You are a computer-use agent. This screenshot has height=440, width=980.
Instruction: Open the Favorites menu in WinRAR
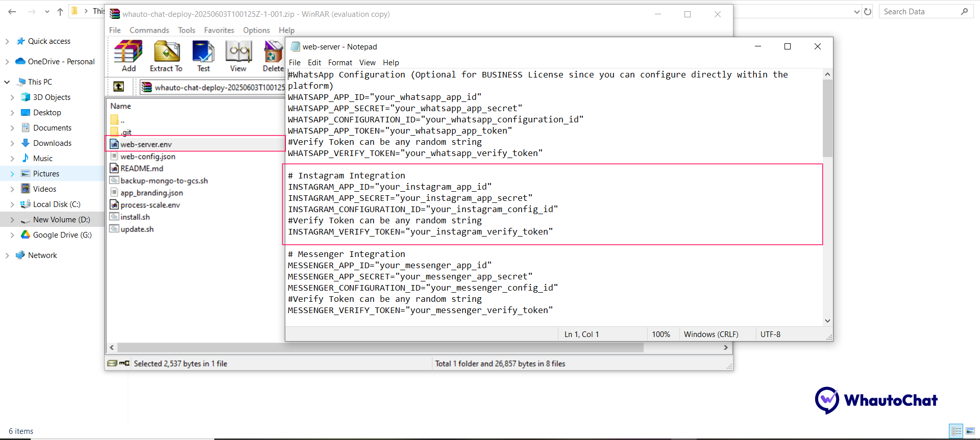(x=219, y=31)
